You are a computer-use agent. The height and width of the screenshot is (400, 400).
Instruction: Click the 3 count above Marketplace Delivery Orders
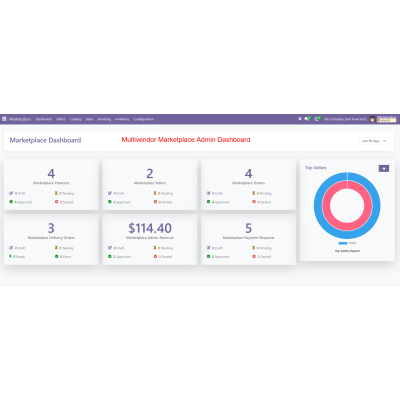click(x=51, y=228)
